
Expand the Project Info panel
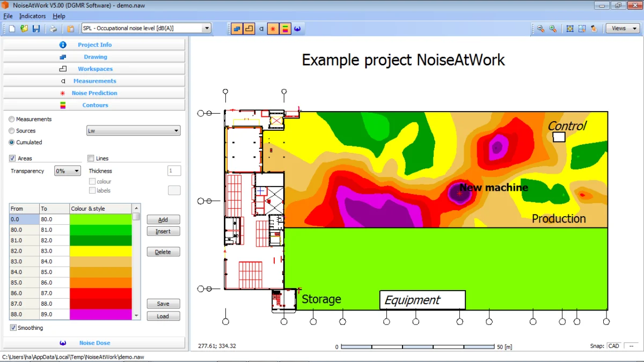click(94, 45)
